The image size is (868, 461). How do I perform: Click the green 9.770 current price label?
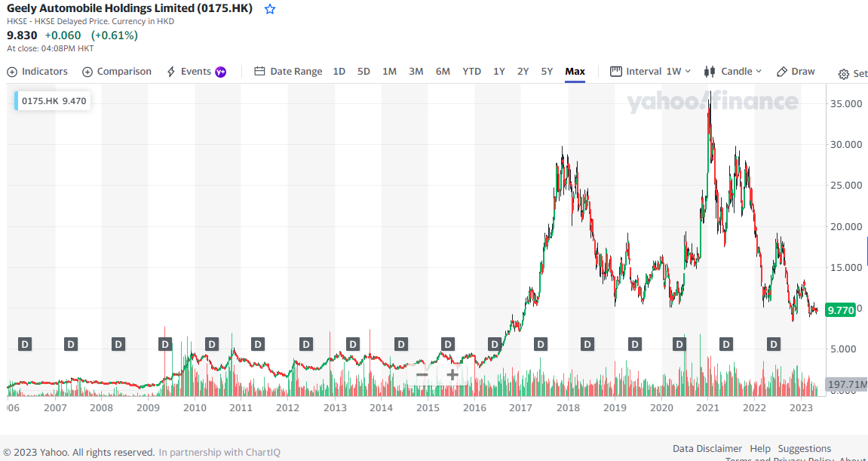tap(841, 310)
